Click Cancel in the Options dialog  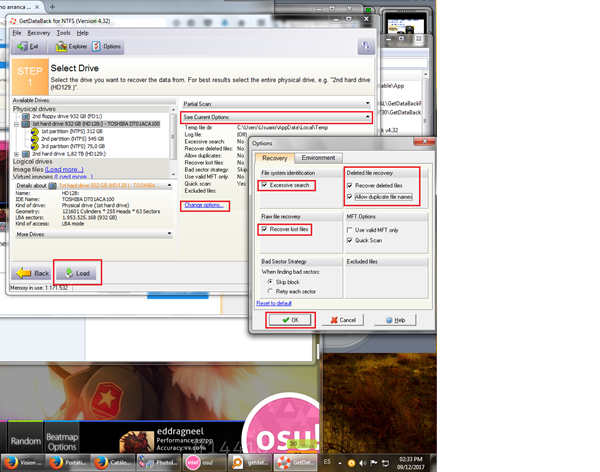tap(343, 320)
